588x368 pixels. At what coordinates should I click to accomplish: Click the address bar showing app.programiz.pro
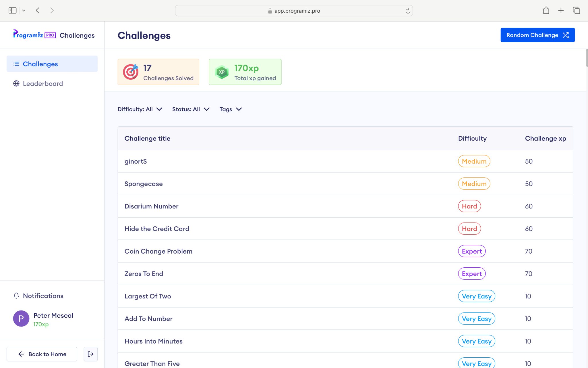[294, 11]
